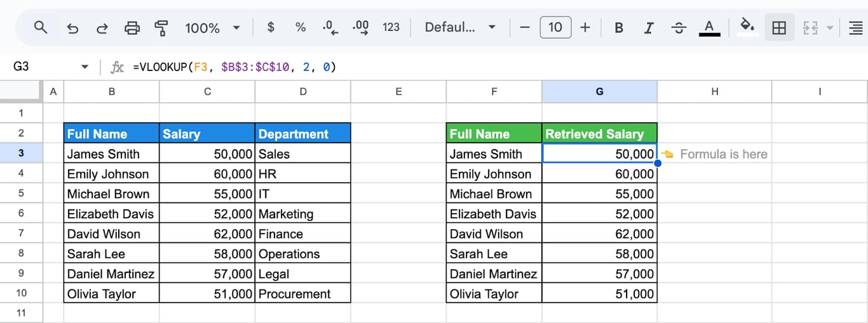Select column G header
The height and width of the screenshot is (323, 868).
[x=600, y=91]
